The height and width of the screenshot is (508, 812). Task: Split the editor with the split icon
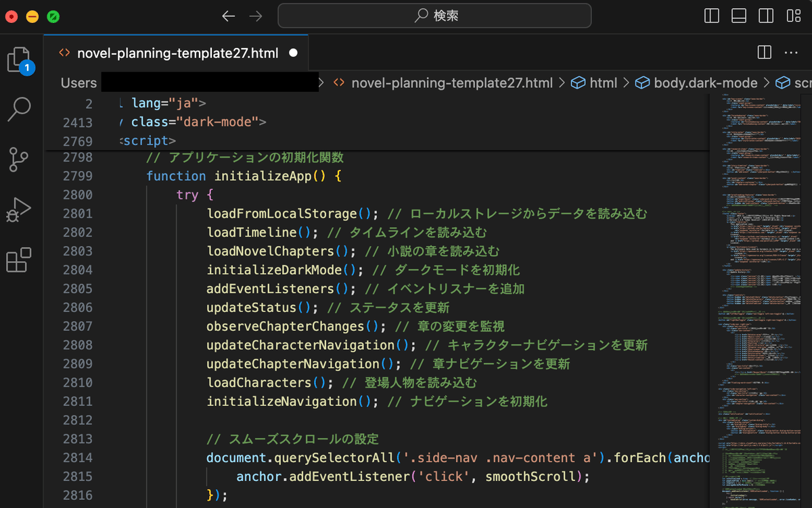click(765, 53)
